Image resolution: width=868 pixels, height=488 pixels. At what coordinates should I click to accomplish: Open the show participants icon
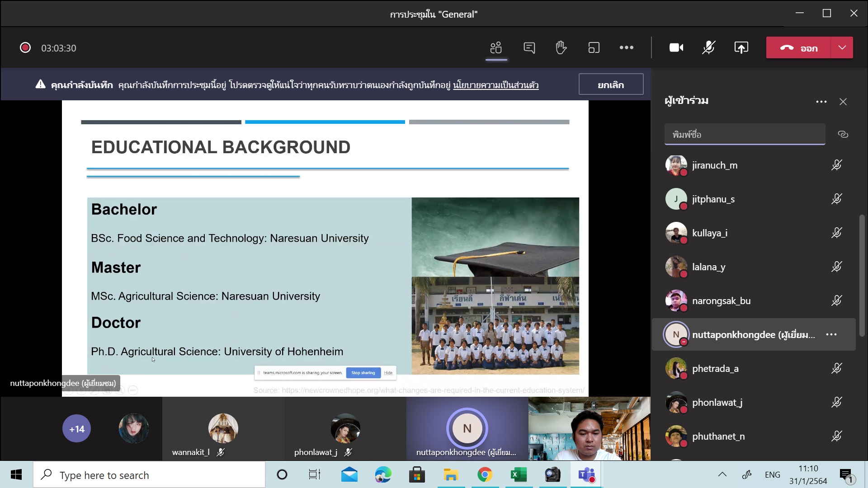(x=496, y=47)
